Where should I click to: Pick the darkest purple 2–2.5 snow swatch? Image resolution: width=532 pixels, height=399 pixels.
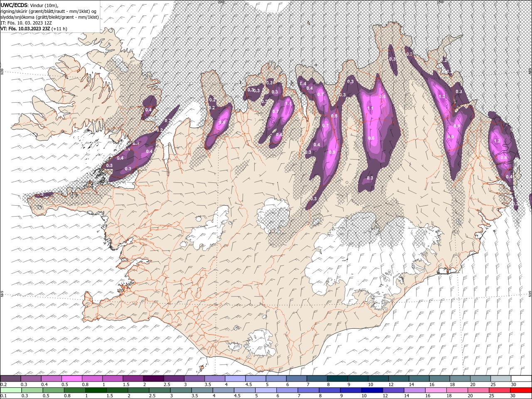click(153, 379)
